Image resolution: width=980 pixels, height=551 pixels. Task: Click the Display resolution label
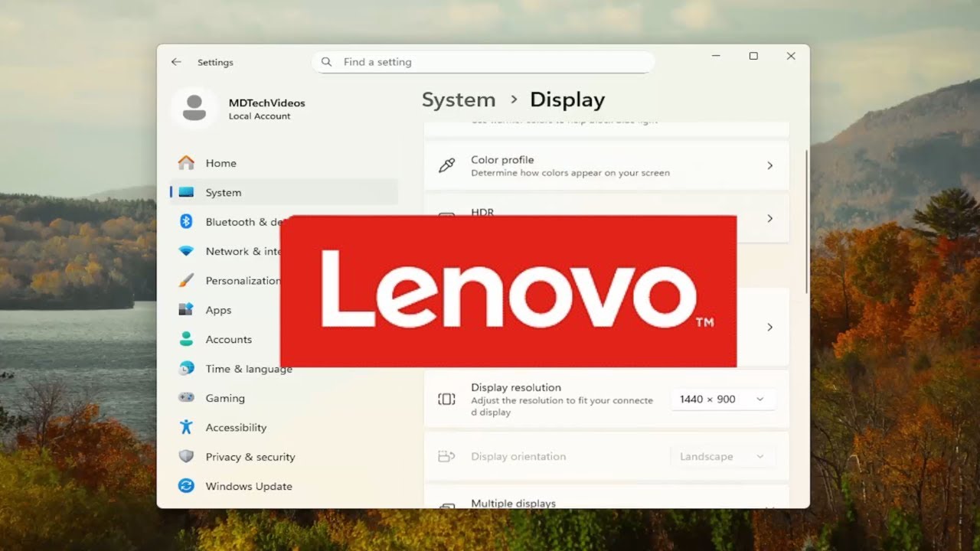pyautogui.click(x=516, y=387)
